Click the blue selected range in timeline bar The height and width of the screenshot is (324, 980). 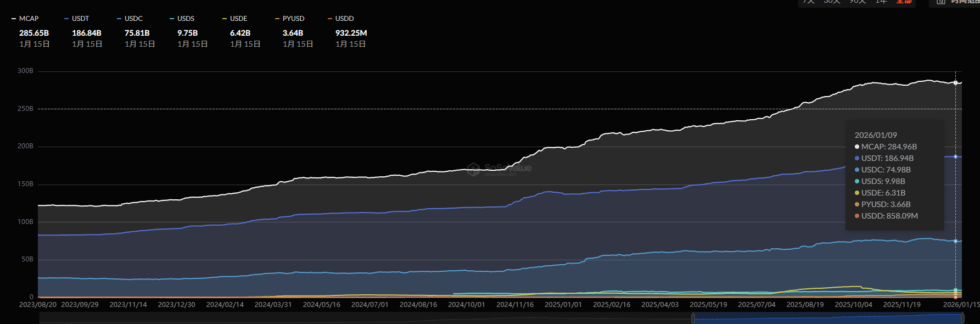(824, 319)
